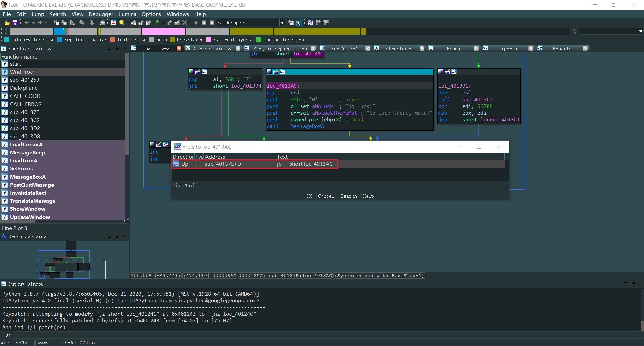Expand the back navigation history dropdown arrow

coord(33,23)
